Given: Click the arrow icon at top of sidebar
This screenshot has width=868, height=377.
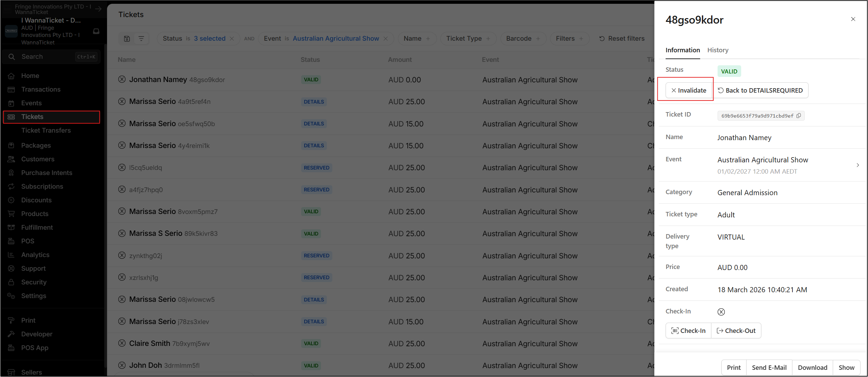Looking at the screenshot, I should [x=98, y=9].
